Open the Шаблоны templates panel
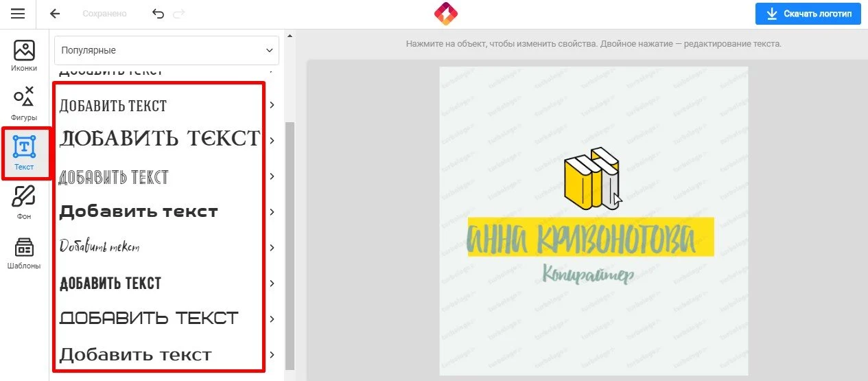Viewport: 868px width, 381px height. [24, 253]
